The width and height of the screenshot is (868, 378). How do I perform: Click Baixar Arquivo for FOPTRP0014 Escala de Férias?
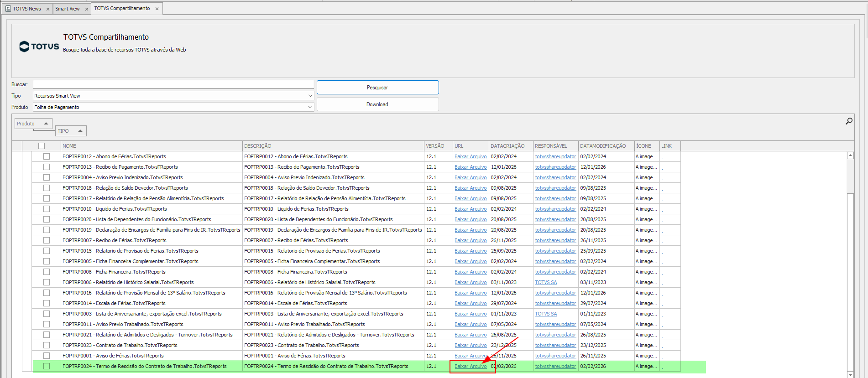[x=471, y=303]
